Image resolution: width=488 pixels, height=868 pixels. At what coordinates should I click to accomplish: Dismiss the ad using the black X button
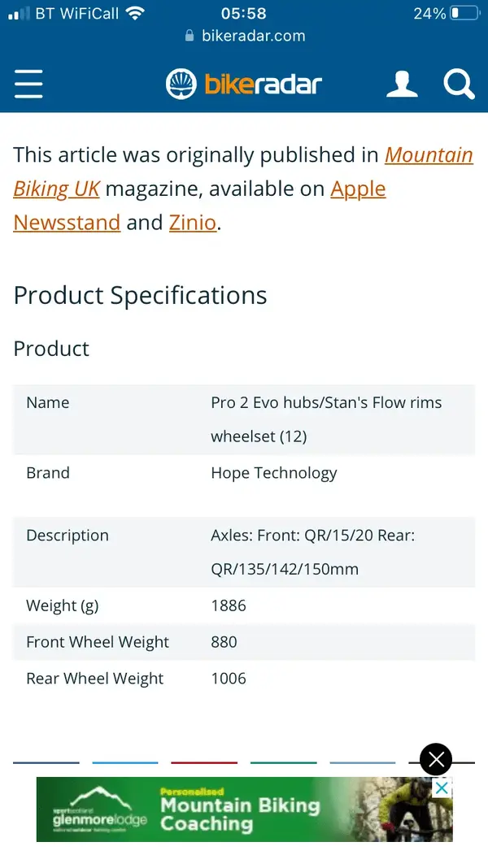point(436,759)
